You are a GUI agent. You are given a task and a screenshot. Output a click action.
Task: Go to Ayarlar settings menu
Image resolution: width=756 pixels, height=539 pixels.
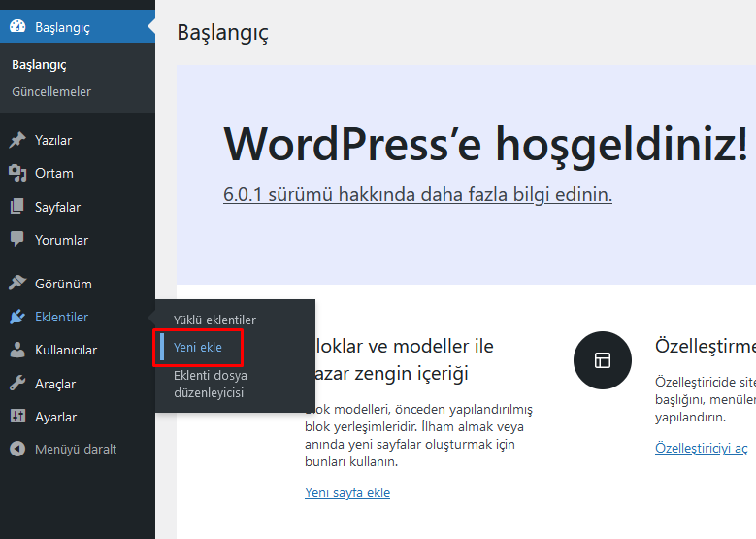[x=56, y=417]
